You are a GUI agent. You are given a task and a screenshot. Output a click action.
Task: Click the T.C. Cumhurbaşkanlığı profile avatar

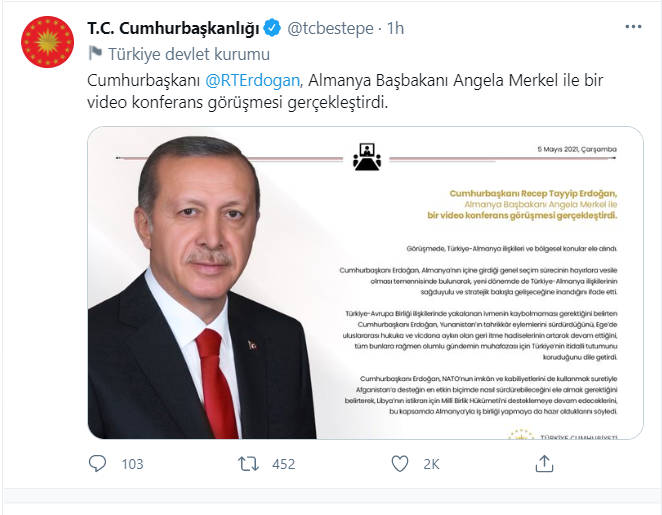(x=47, y=42)
